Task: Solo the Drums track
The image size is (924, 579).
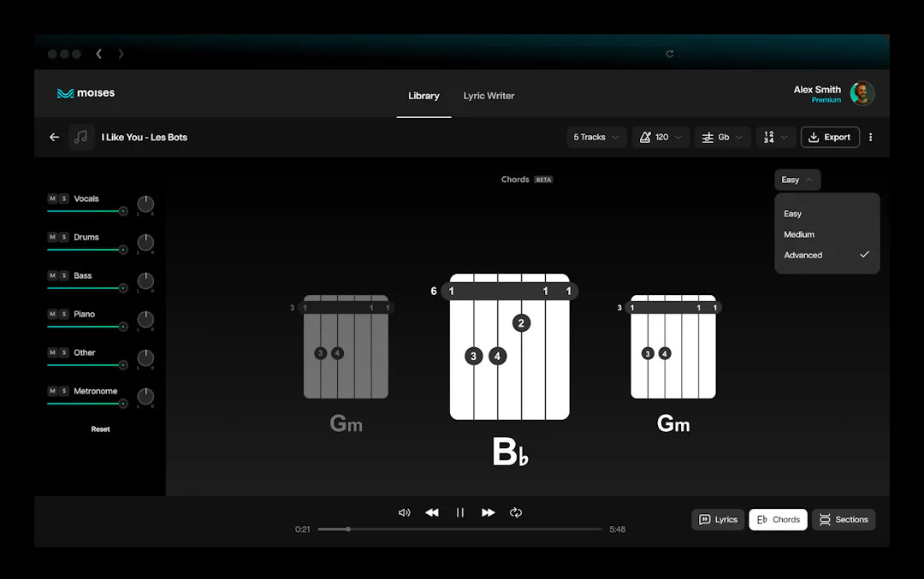Action: coord(64,237)
